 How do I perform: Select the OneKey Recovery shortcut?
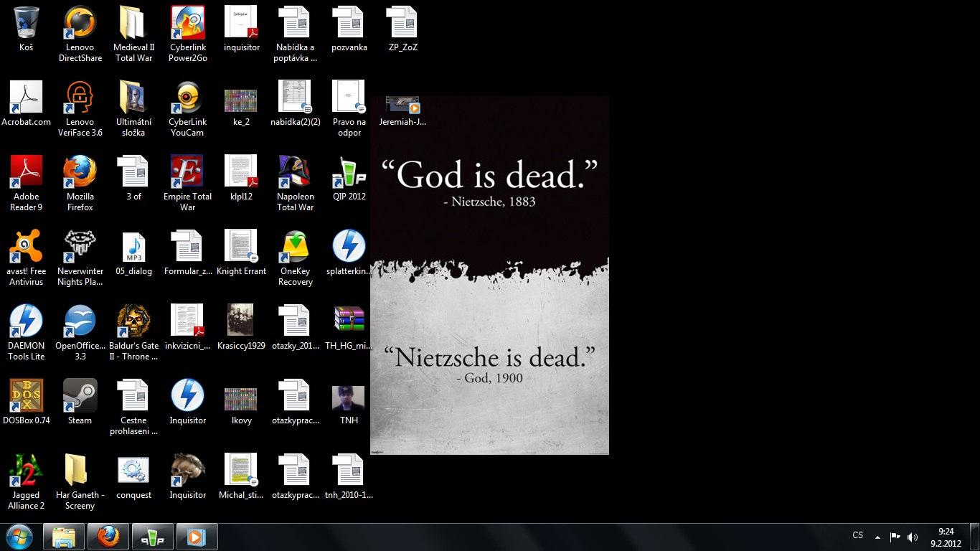click(295, 247)
